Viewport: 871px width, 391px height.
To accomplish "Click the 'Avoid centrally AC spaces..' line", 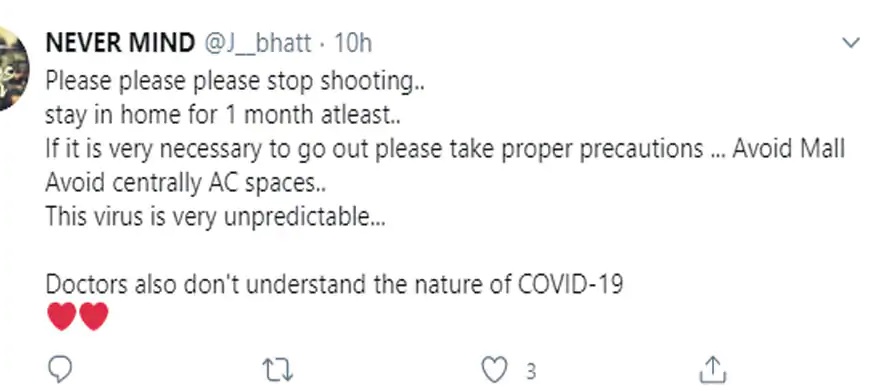I will pyautogui.click(x=186, y=183).
